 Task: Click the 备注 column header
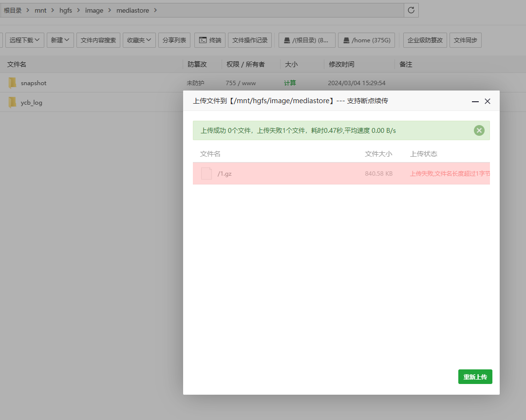tap(406, 64)
